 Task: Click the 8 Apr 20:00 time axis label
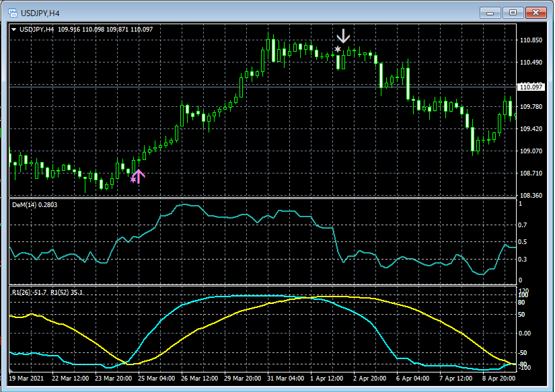click(x=498, y=379)
